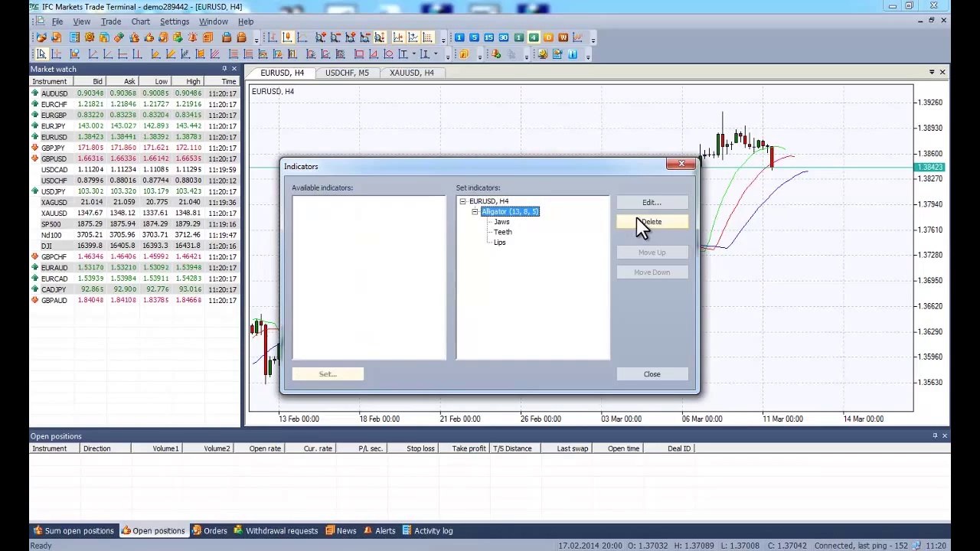Select XAUUSD row in Market watch
980x551 pixels.
pos(134,213)
